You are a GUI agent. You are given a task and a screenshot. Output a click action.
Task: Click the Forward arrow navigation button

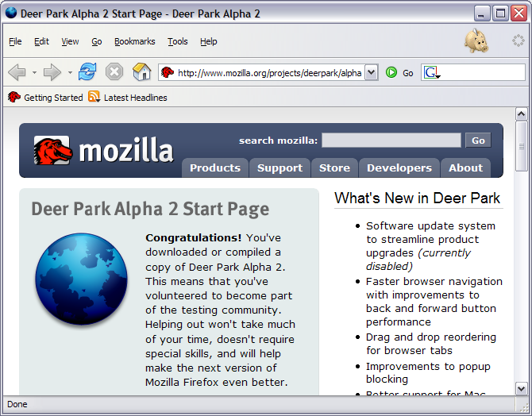pyautogui.click(x=52, y=73)
